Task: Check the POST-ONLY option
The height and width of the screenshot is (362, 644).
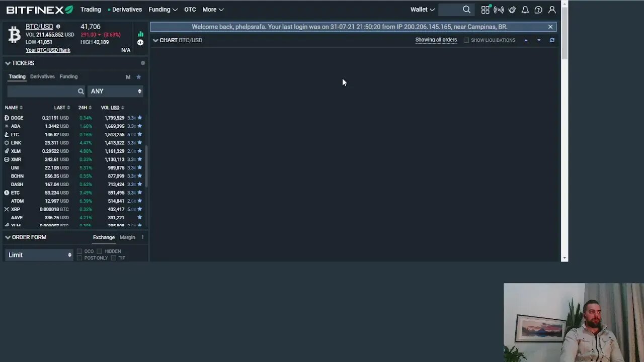Action: point(79,258)
